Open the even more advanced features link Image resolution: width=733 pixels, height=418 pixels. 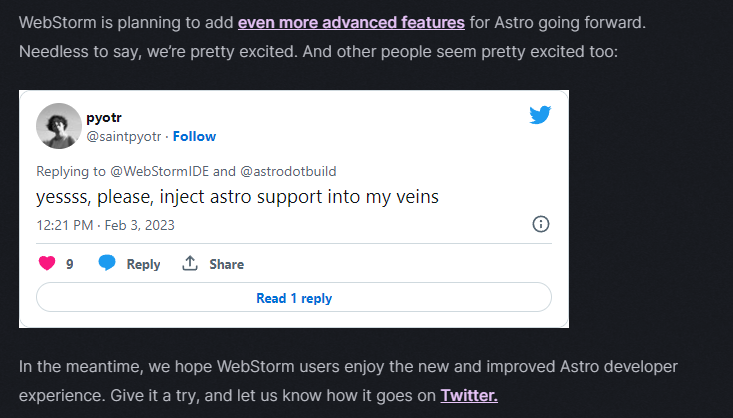tap(351, 21)
